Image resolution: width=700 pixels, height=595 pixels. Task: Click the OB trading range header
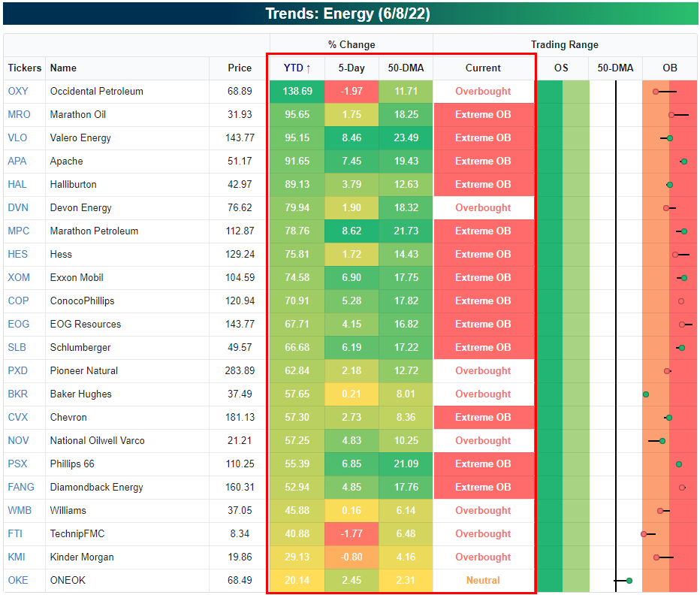tap(670, 68)
